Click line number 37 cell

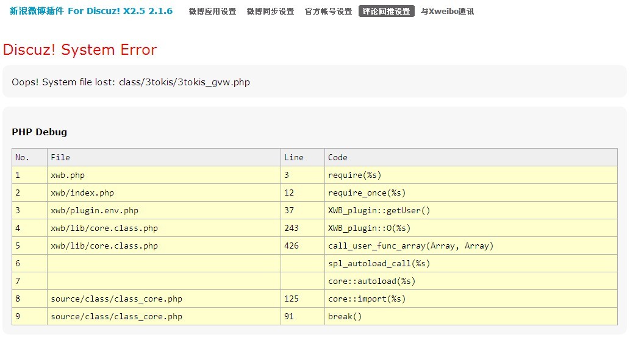tap(302, 210)
